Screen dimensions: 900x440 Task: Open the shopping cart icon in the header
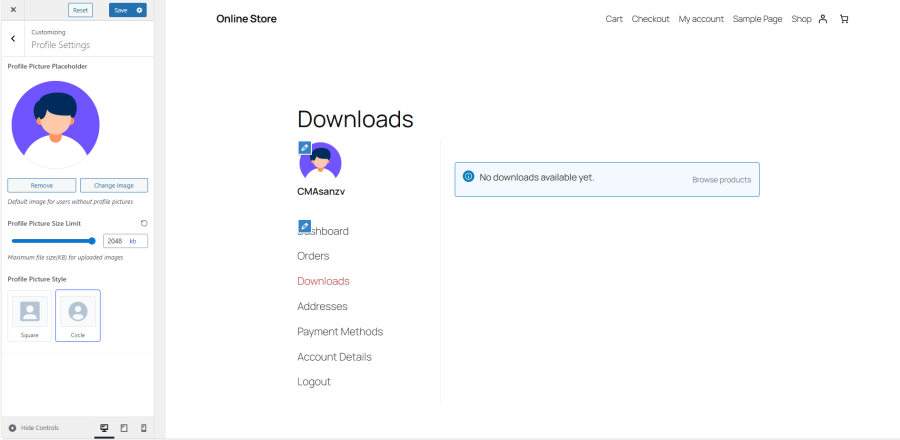[x=844, y=19]
